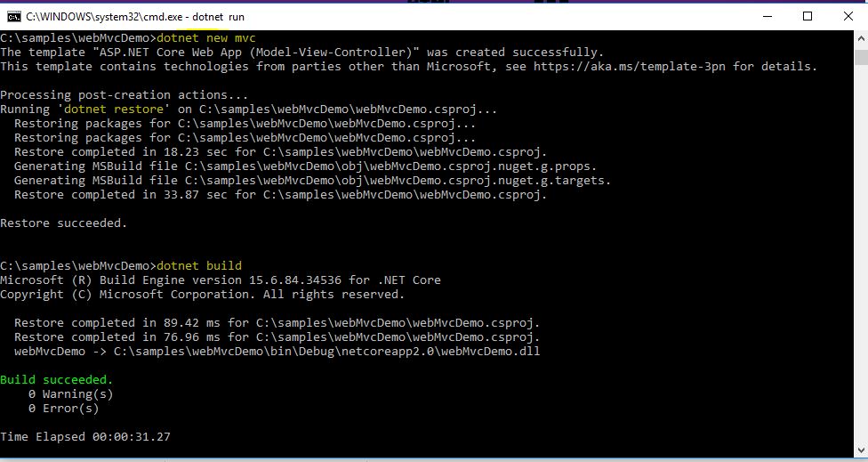This screenshot has height=462, width=868.
Task: Click the 'Time Elapsed 00:00:31.27' line
Action: tap(85, 436)
